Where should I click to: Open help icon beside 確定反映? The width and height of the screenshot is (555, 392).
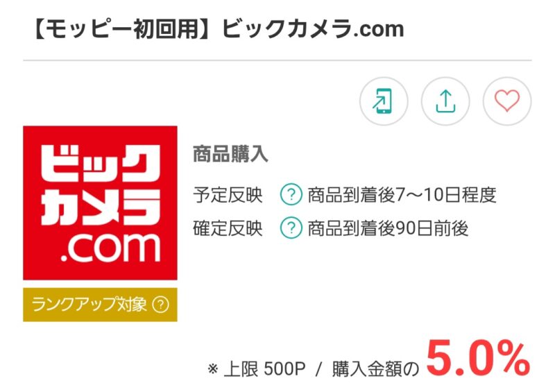[291, 228]
